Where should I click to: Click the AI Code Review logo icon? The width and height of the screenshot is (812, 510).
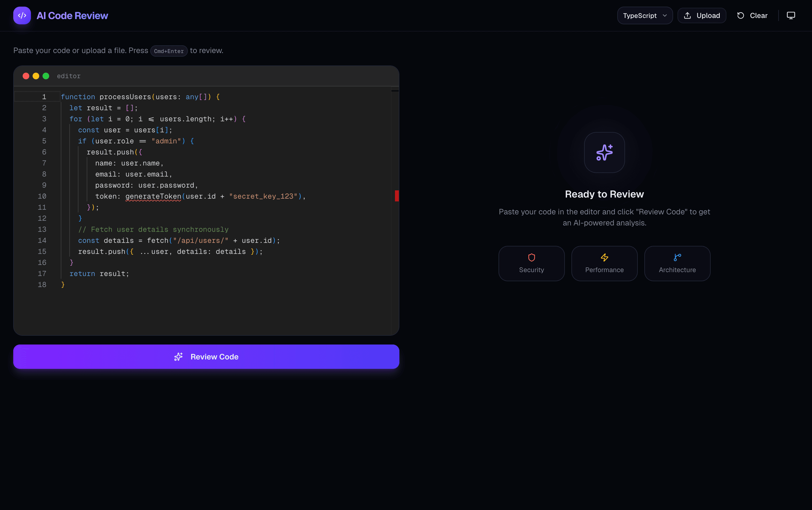(22, 15)
